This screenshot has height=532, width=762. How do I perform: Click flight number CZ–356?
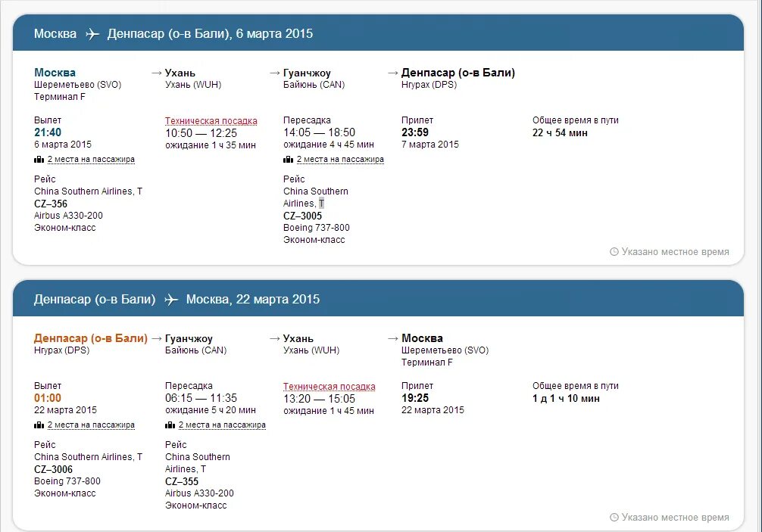(51, 204)
